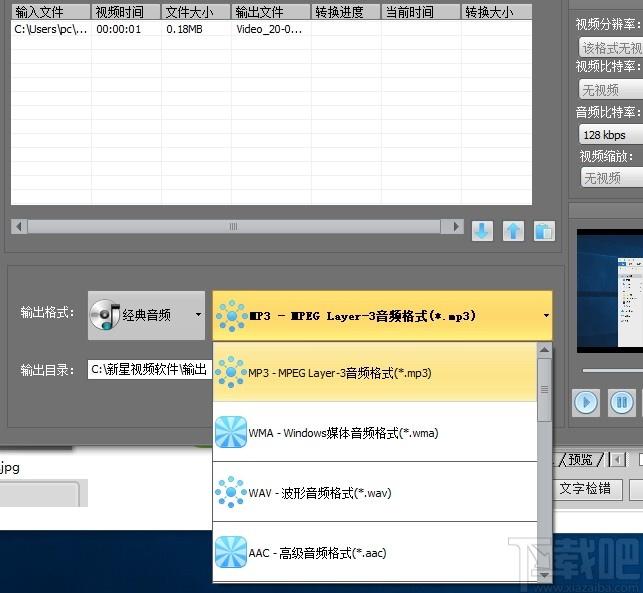Select MP3 - MPEG Layer-3 from the list
Screen dimensions: 643x593
[x=375, y=372]
